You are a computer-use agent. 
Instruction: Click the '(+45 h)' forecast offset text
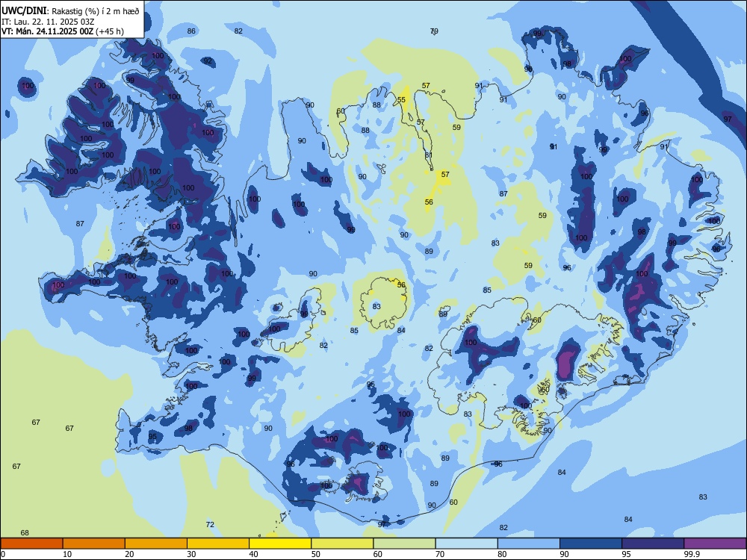point(110,31)
